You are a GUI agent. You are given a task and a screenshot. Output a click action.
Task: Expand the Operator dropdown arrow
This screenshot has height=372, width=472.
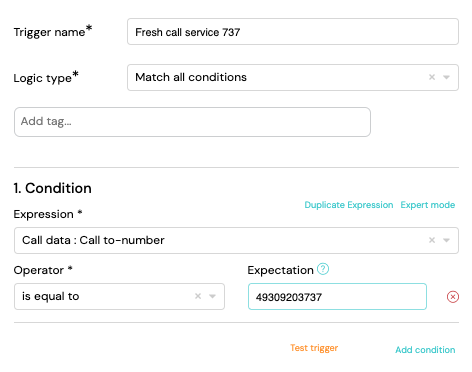[212, 296]
